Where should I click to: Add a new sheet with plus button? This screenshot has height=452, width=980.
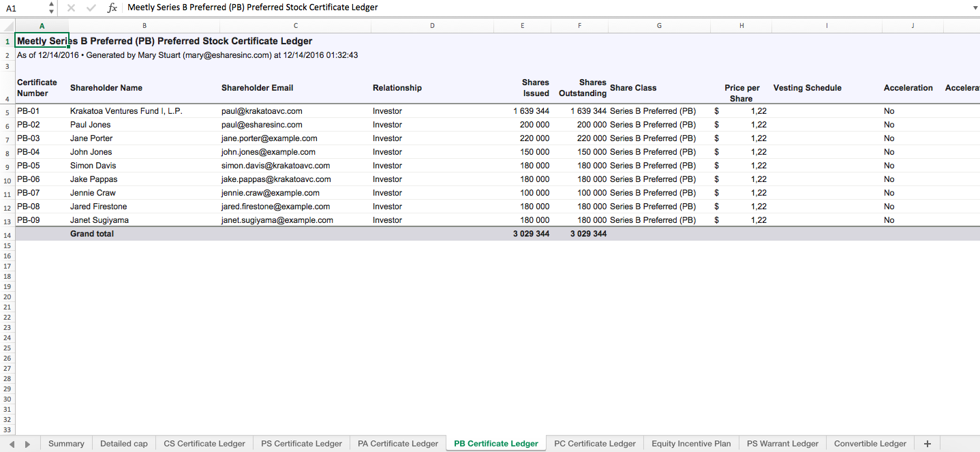927,443
